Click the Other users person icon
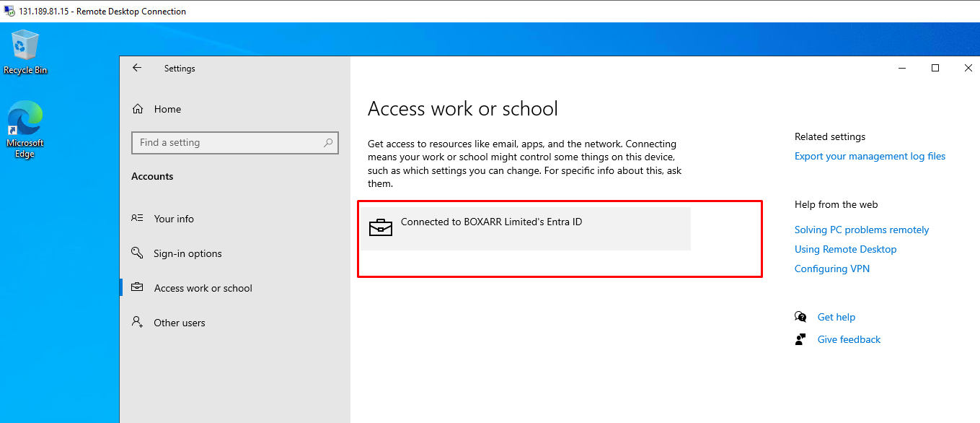 (x=137, y=323)
